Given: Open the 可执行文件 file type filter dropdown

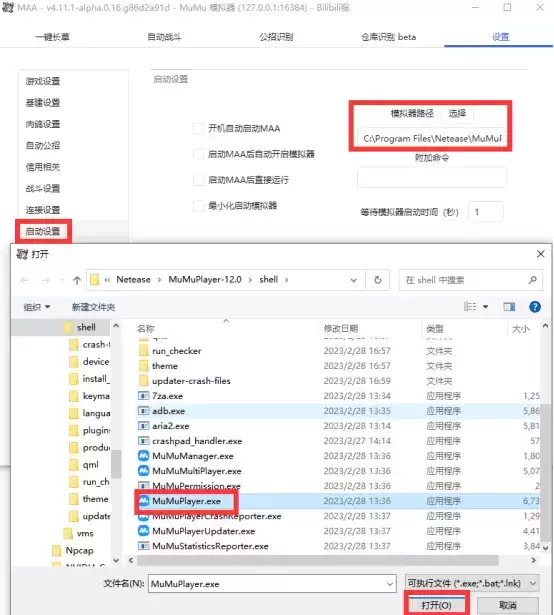Looking at the screenshot, I should [472, 584].
